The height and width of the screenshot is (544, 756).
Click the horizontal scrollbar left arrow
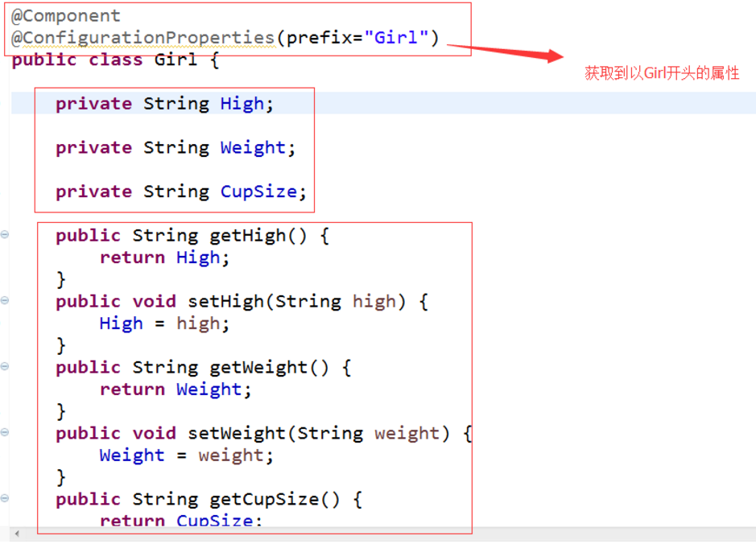pos(18,534)
